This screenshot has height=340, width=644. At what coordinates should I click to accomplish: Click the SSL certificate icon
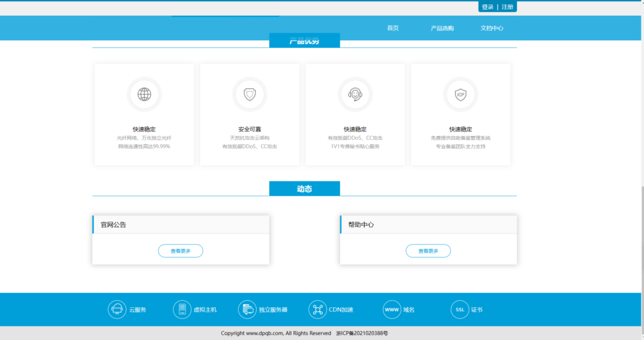(x=460, y=309)
